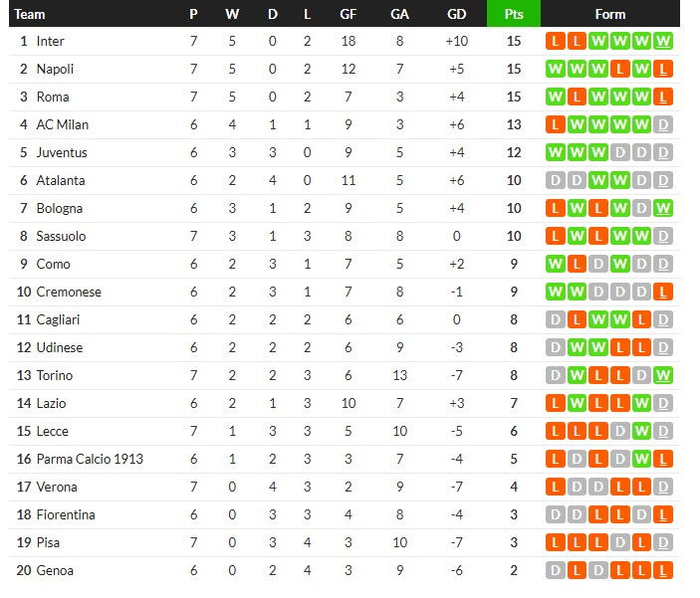Click Inter's first form badge, the loss
The height and width of the screenshot is (598, 700).
pyautogui.click(x=555, y=41)
